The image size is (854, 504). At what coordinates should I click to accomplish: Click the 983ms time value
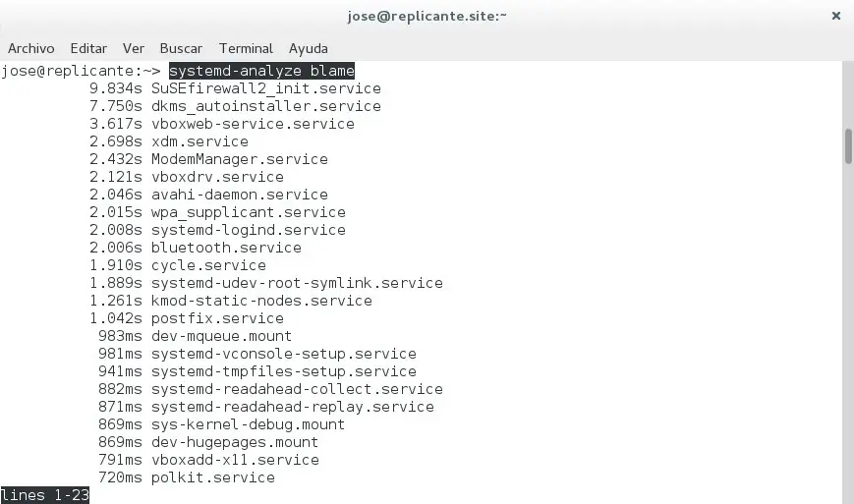(120, 336)
